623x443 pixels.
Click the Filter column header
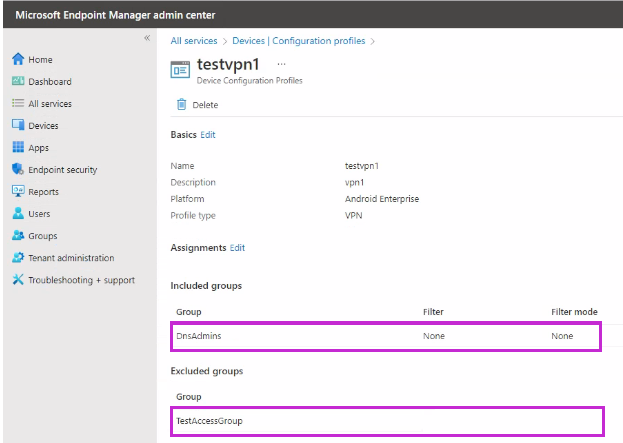(x=433, y=312)
